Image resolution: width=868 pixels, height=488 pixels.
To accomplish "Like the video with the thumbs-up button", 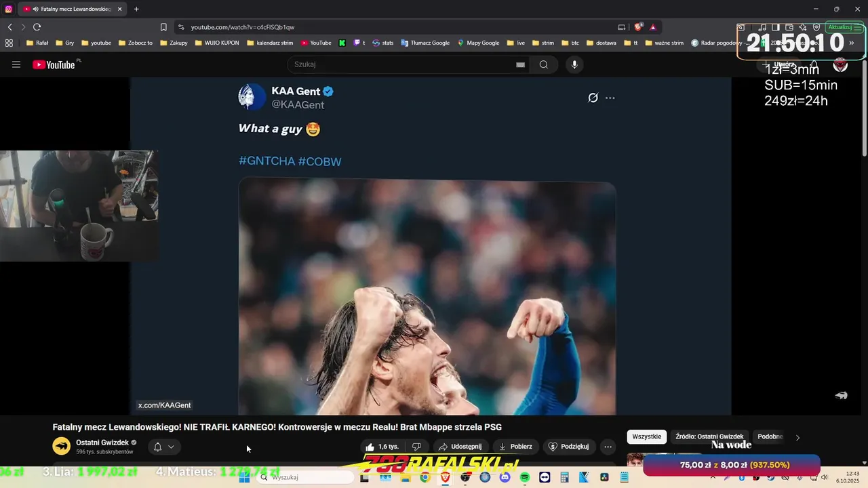I will pos(382,447).
